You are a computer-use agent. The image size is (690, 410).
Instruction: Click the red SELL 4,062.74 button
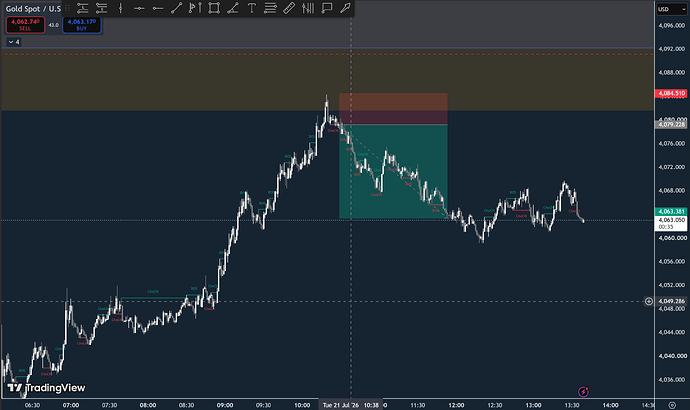(25, 25)
